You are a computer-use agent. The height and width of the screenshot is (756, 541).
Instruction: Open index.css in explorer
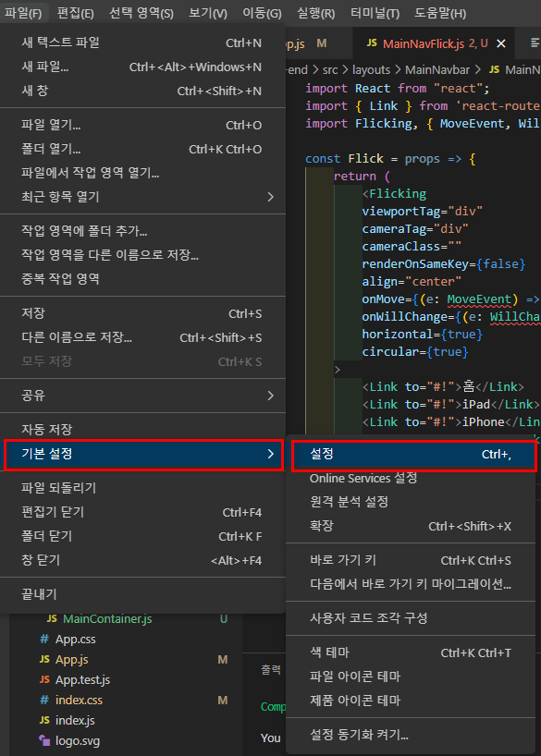[x=79, y=700]
